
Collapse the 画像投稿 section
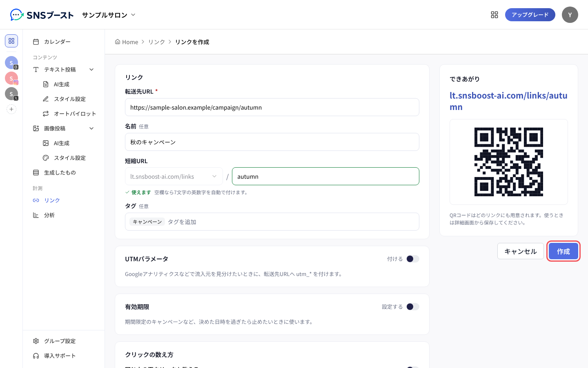tap(91, 128)
